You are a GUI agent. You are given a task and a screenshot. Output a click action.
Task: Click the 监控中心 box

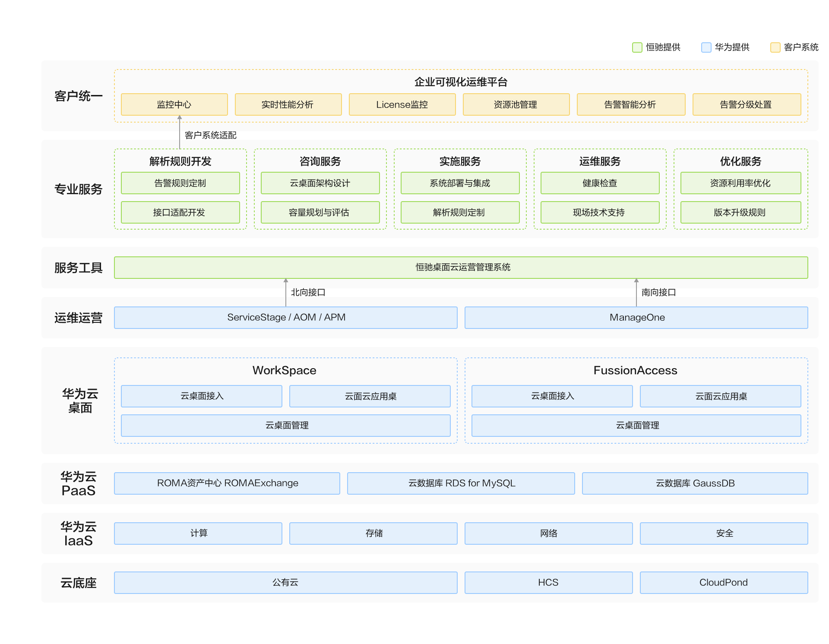coord(174,104)
